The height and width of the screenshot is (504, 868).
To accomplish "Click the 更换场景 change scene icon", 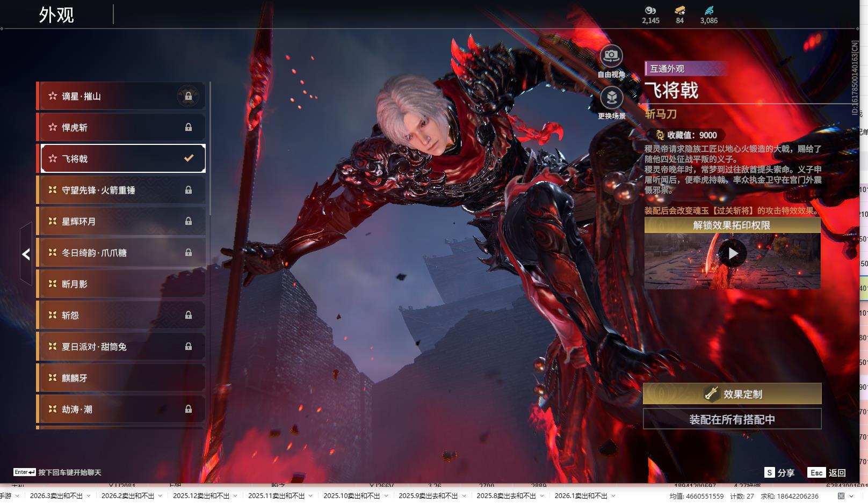I will tap(611, 98).
